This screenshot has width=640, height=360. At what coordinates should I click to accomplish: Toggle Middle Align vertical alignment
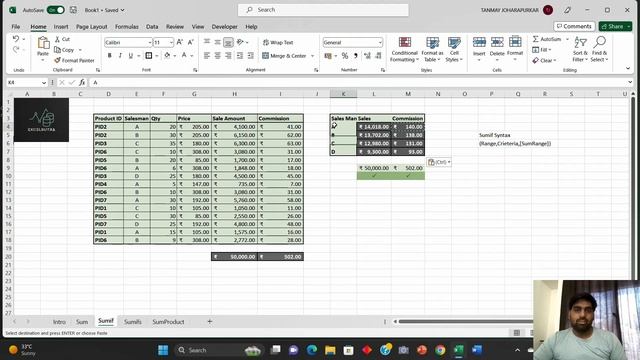tap(218, 42)
